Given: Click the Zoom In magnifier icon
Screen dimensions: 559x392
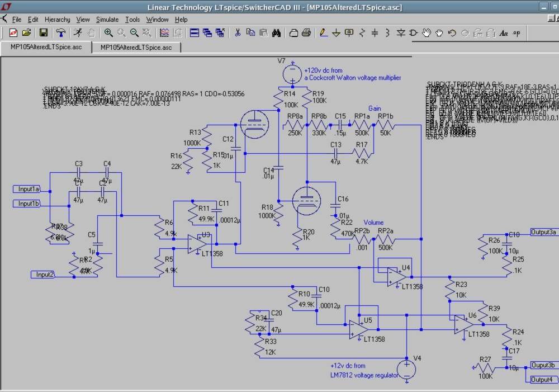Looking at the screenshot, I should pyautogui.click(x=108, y=33).
